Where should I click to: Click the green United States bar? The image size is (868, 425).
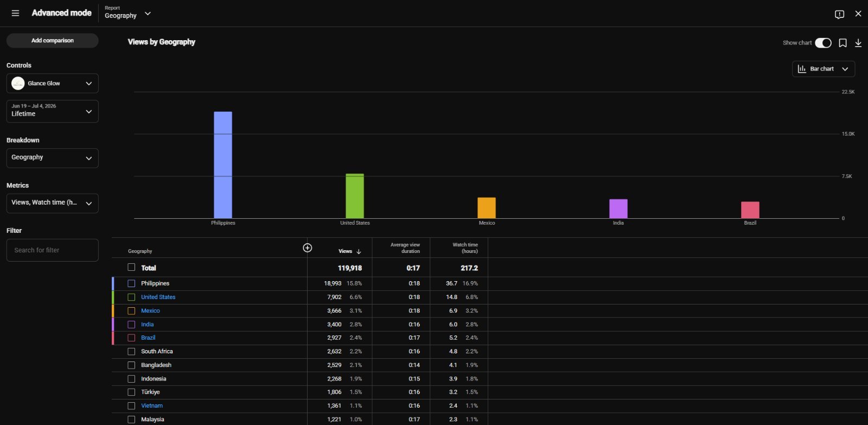[x=355, y=196]
